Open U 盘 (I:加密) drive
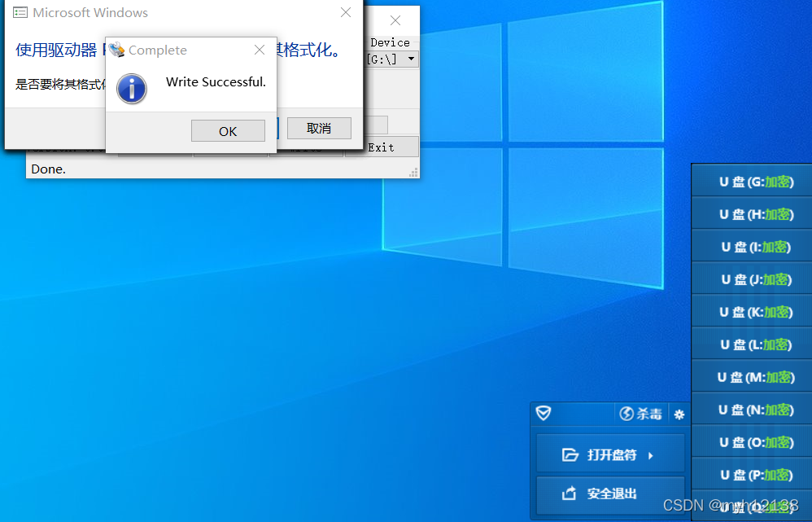The height and width of the screenshot is (522, 812). [752, 247]
